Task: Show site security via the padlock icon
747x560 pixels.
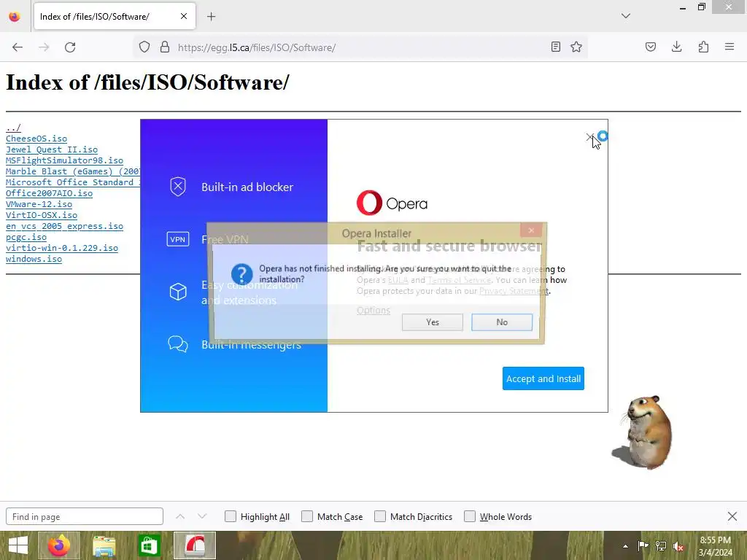Action: 165,47
